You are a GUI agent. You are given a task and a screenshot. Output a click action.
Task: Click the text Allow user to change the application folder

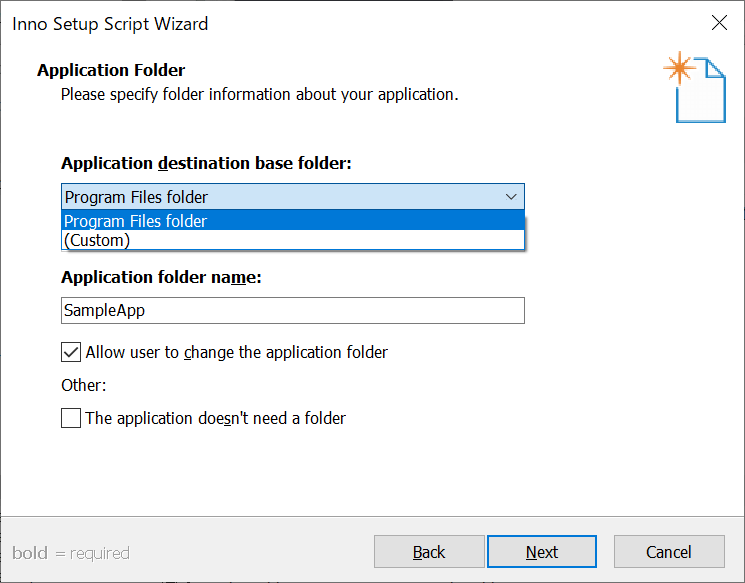click(x=237, y=353)
